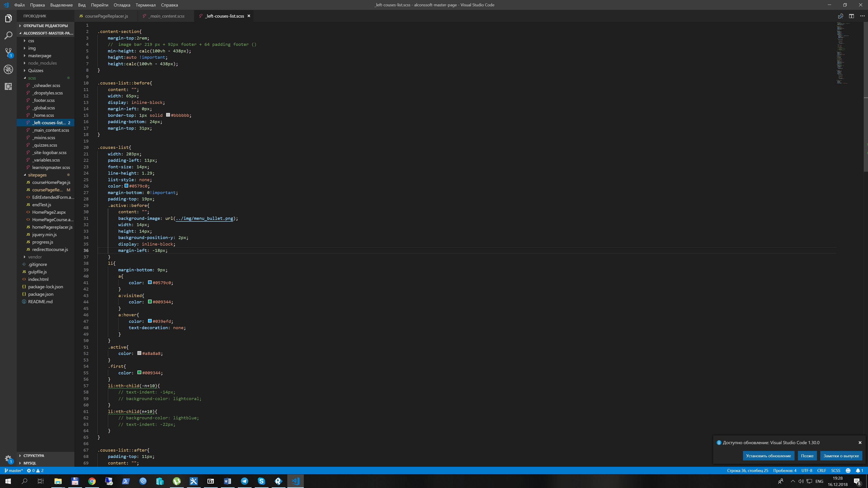Open Telegram from the taskbar
Image resolution: width=868 pixels, height=488 pixels.
(x=245, y=481)
